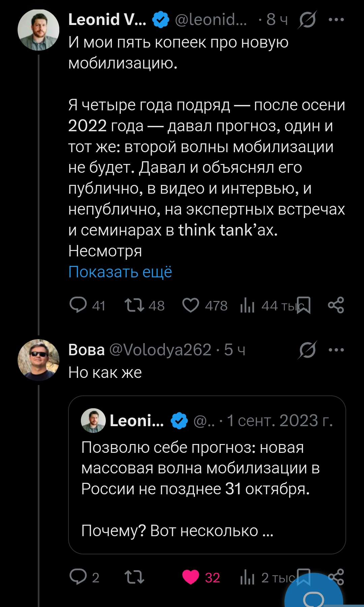Share Leonid's main tweet
This screenshot has height=607, width=364.
[336, 305]
